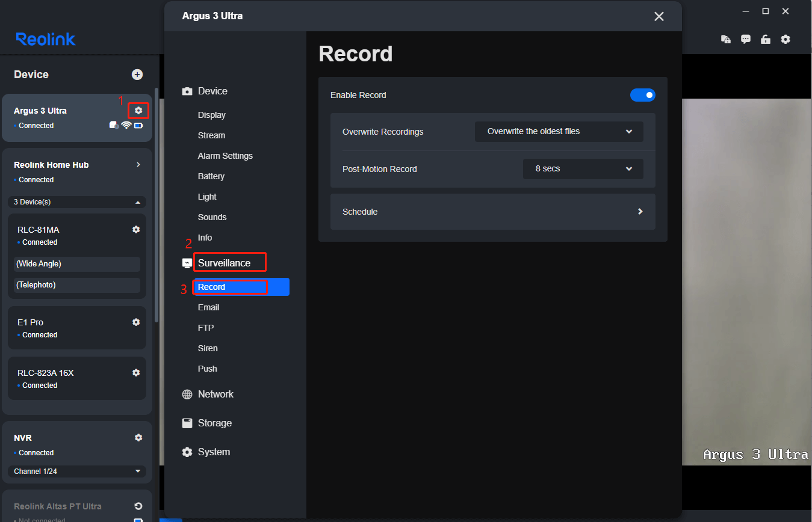Screen dimensions: 812x522
Task: Select the Display settings page
Action: [212, 115]
